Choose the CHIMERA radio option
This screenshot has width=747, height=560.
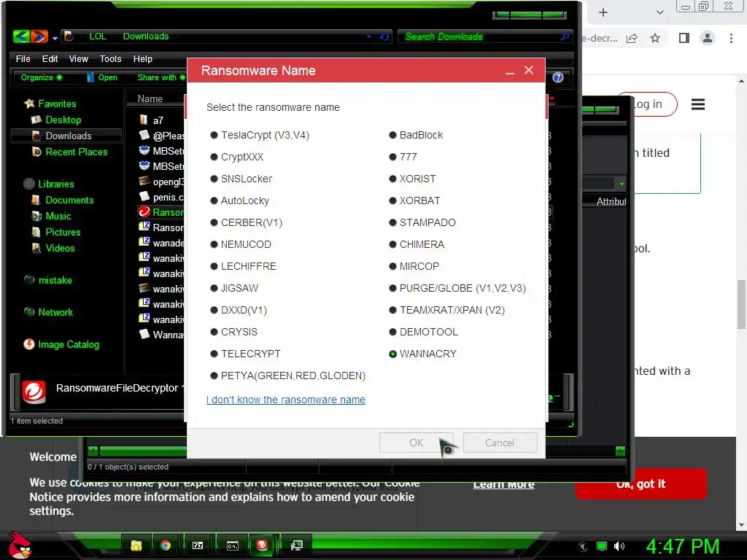(417, 245)
